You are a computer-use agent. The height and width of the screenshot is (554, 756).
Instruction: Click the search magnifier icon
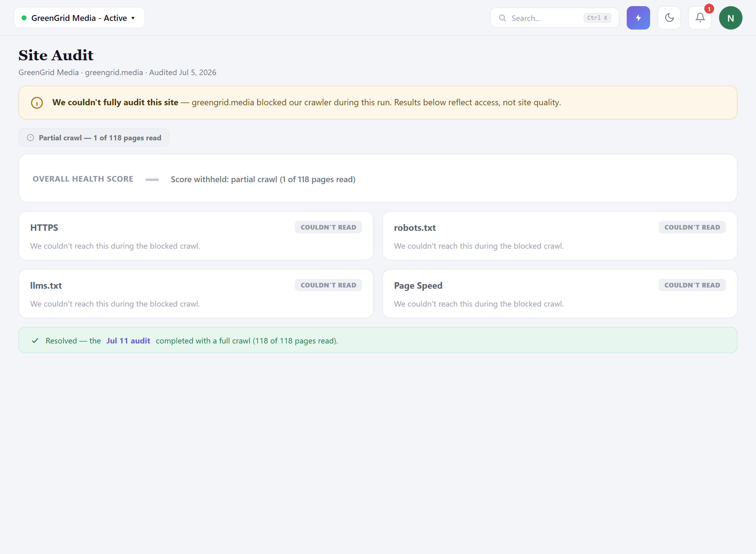pos(502,18)
